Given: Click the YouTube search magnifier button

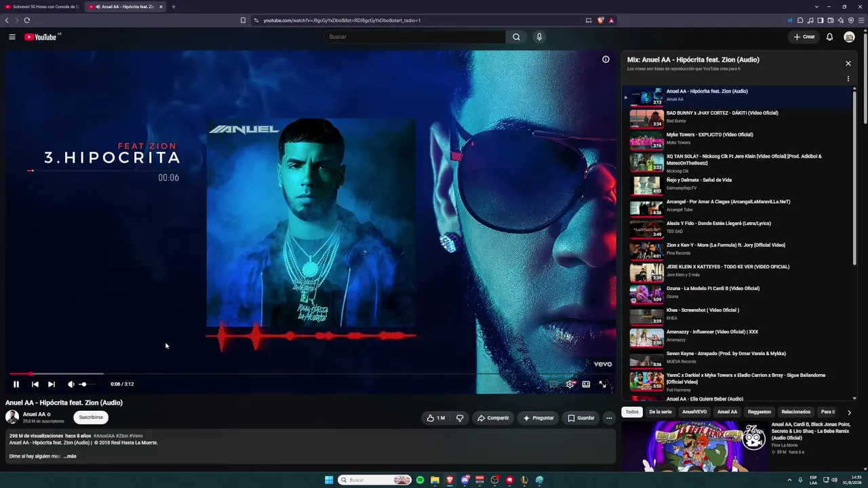Looking at the screenshot, I should click(x=516, y=37).
